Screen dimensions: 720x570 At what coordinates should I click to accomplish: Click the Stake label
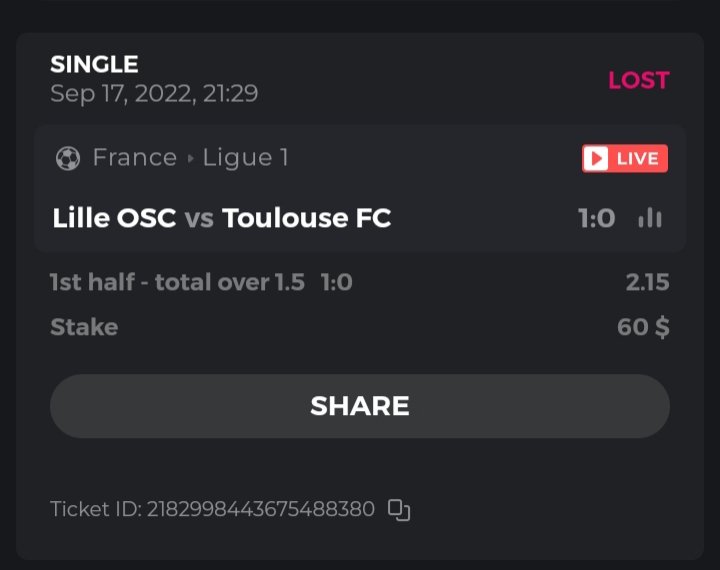(x=84, y=327)
